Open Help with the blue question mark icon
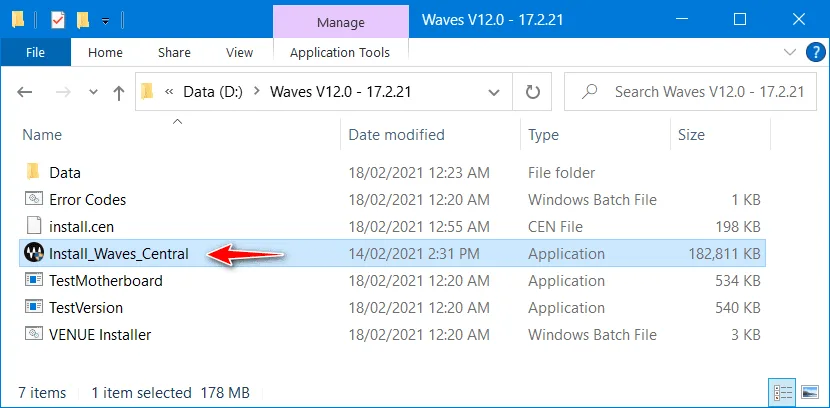 coord(816,52)
